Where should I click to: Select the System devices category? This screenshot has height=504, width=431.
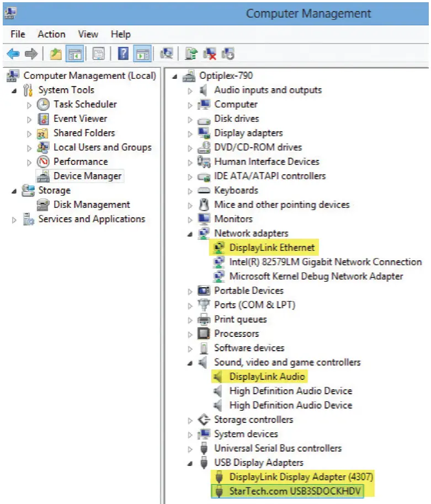point(246,434)
